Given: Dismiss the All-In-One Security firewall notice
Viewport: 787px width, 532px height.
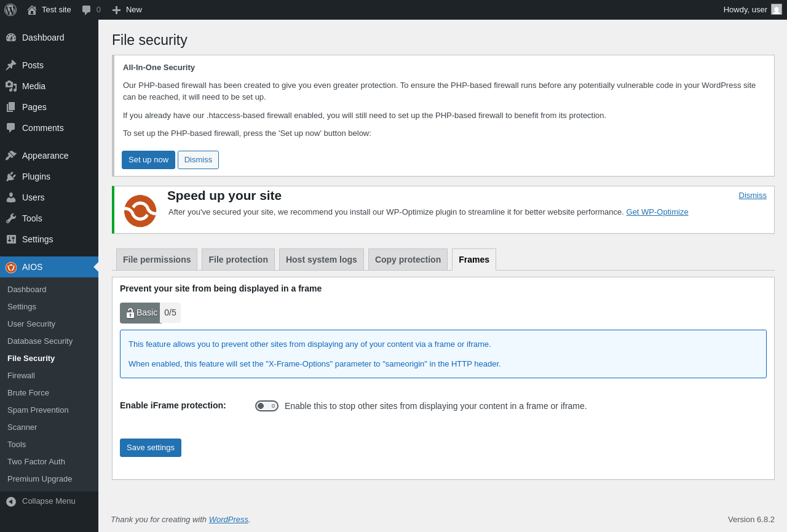Looking at the screenshot, I should point(198,160).
